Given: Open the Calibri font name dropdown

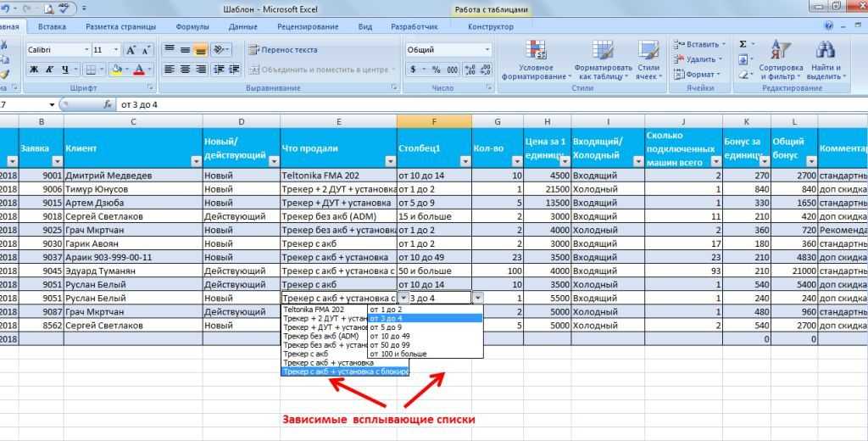Looking at the screenshot, I should click(87, 50).
